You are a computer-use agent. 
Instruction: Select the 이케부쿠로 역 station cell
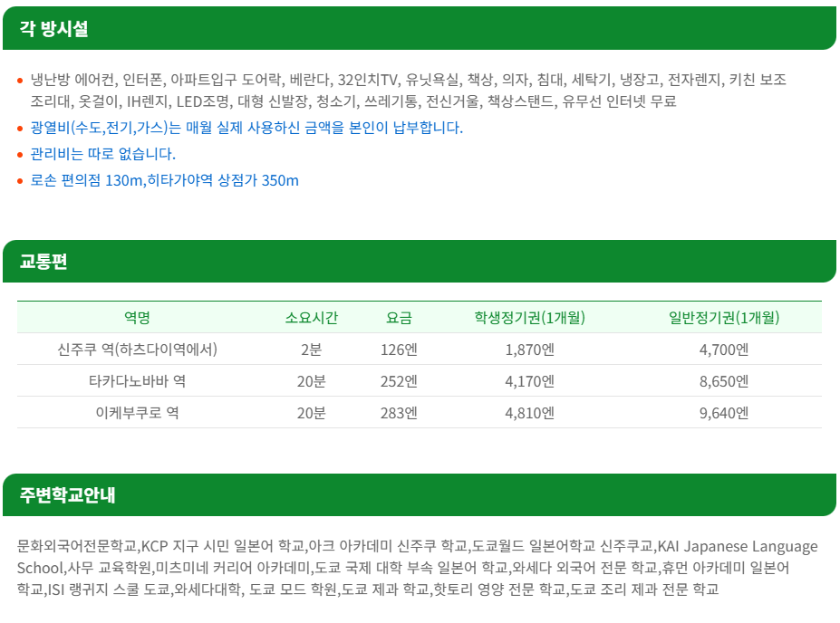137,413
